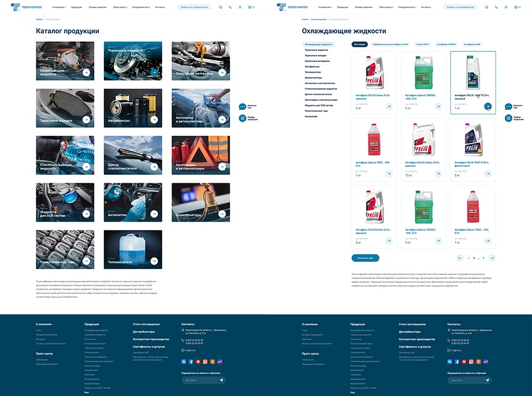Go to page 2 in the pagination
This screenshot has width=532, height=396.
474,258
